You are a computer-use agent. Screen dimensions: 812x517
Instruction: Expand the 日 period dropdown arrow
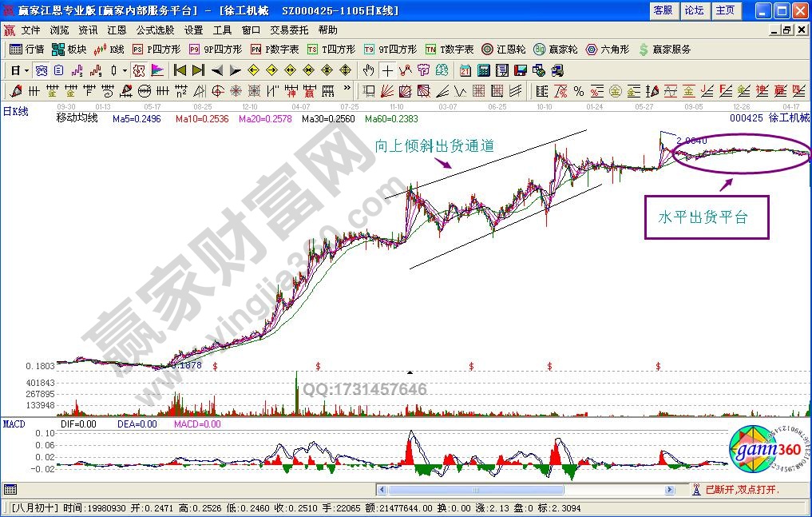26,70
